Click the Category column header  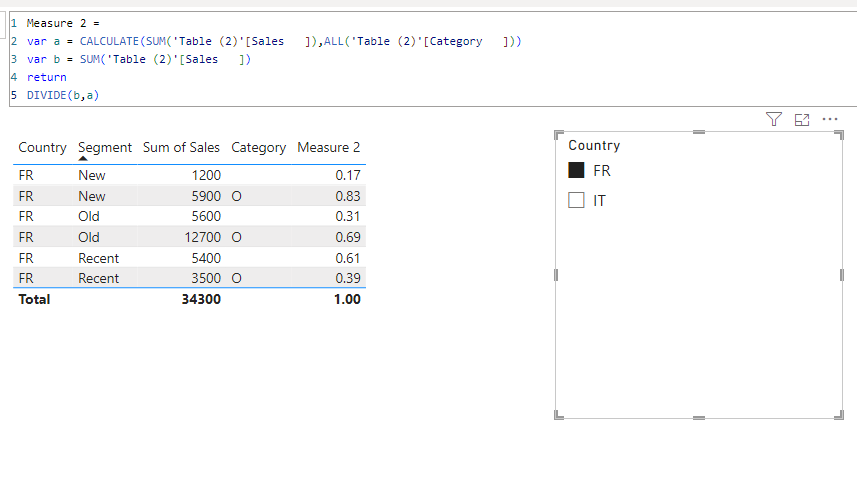[259, 148]
